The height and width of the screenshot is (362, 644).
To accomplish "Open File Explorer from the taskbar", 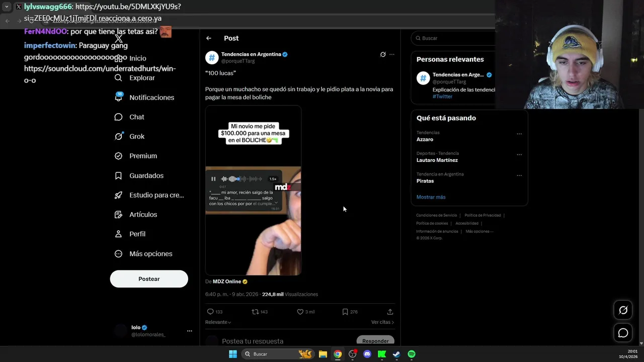I will [x=323, y=354].
